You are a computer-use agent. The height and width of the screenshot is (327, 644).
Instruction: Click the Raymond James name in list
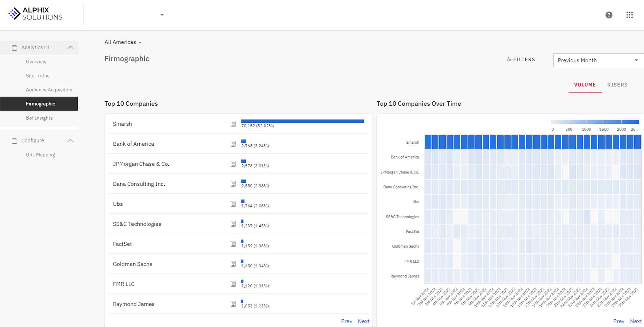tap(133, 304)
